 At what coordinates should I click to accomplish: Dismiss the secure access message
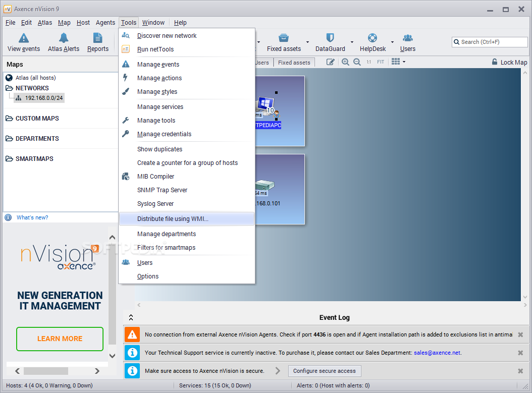coord(520,371)
